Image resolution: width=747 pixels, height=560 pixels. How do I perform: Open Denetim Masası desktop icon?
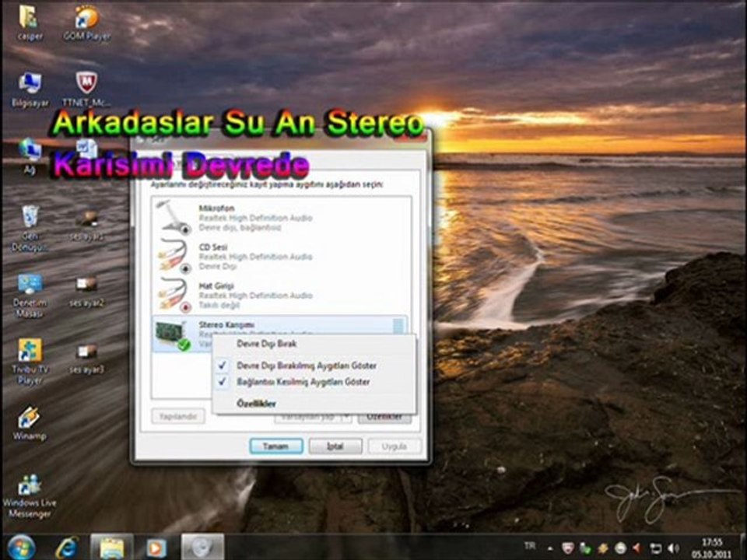click(x=30, y=295)
